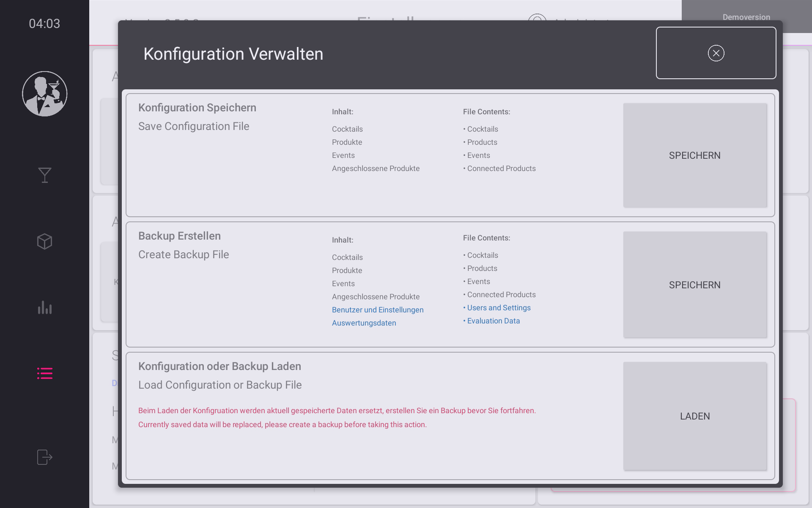Viewport: 812px width, 508px height.
Task: Click the Users and Settings link
Action: coord(499,308)
